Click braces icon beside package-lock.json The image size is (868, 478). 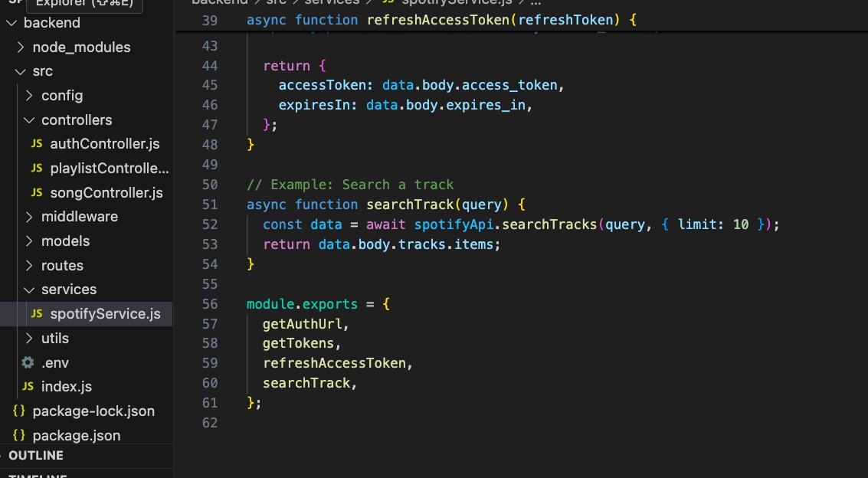coord(19,411)
